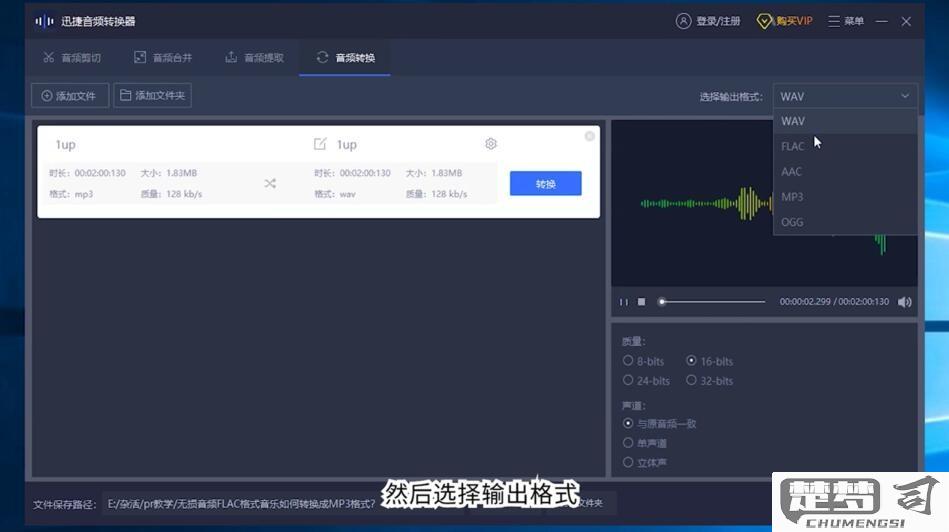Click the source 格式: mp3 text
The height and width of the screenshot is (532, 949).
(x=71, y=194)
